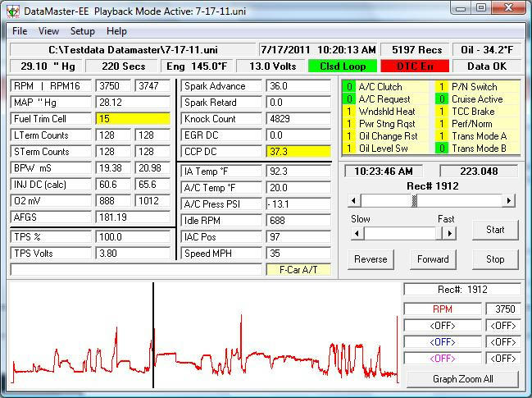The width and height of the screenshot is (532, 398).
Task: Click the A/C Clutch status flag
Action: click(x=379, y=86)
